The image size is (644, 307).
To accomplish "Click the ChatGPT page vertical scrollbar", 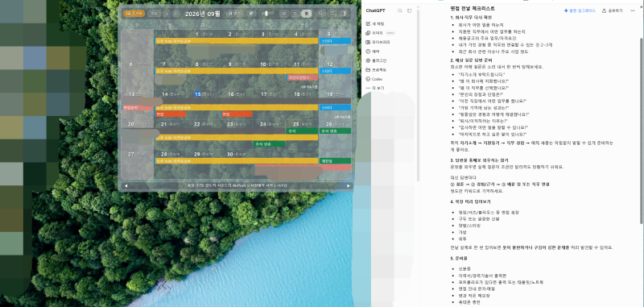I will [641, 130].
